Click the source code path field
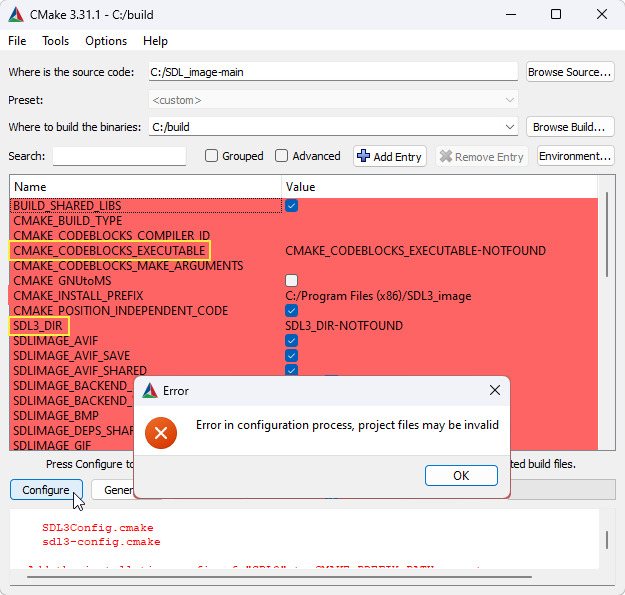This screenshot has height=595, width=625. [x=333, y=72]
